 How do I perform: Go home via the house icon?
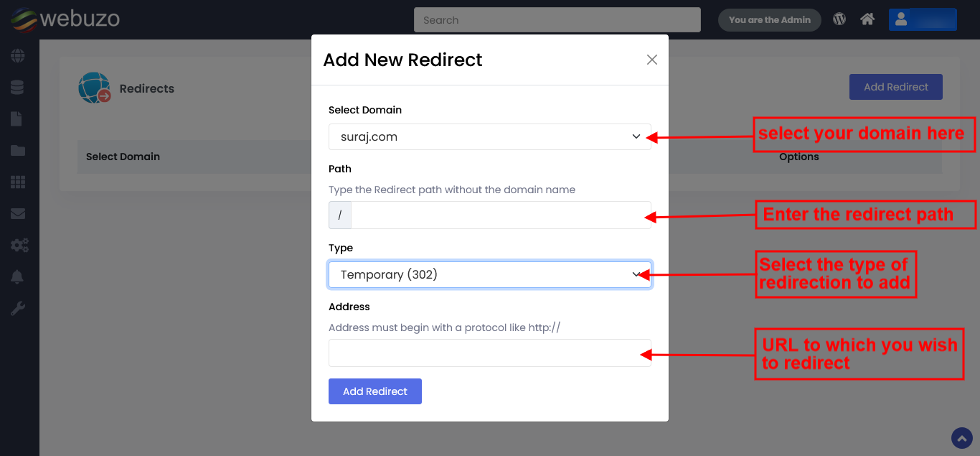point(867,19)
